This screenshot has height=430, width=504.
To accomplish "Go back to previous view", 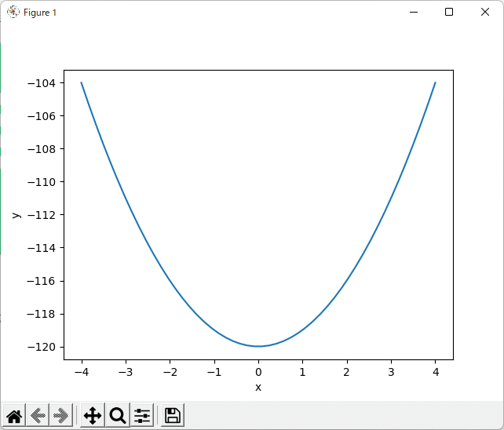I will tap(38, 416).
